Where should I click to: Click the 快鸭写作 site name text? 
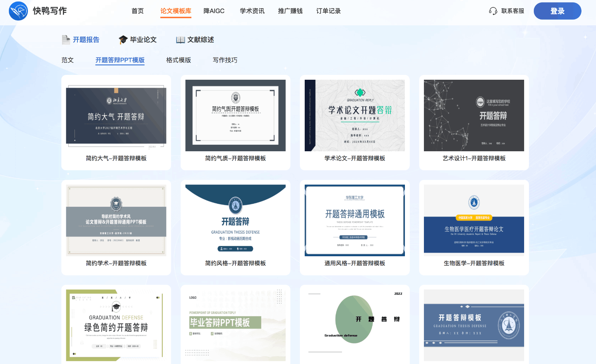pyautogui.click(x=50, y=11)
